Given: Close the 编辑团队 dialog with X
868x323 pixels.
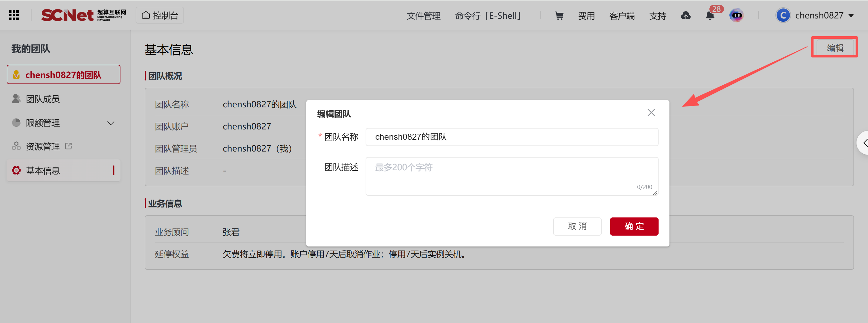Looking at the screenshot, I should pyautogui.click(x=651, y=113).
